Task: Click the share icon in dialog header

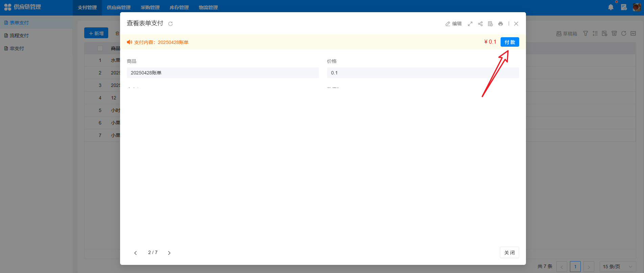Action: (x=480, y=24)
